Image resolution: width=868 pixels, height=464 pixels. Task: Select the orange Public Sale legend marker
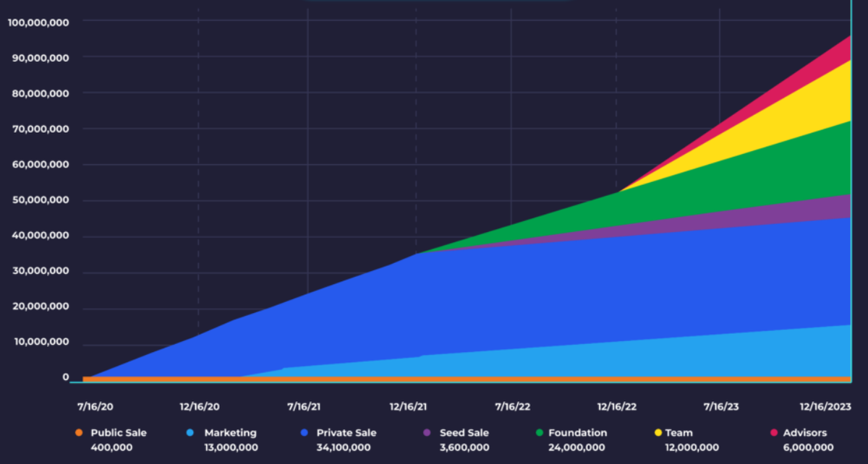coord(80,432)
